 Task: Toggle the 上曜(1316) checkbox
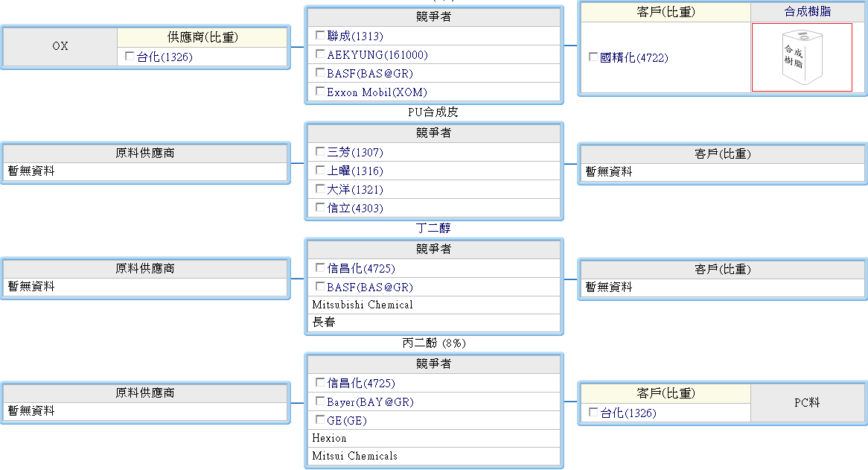tap(320, 171)
